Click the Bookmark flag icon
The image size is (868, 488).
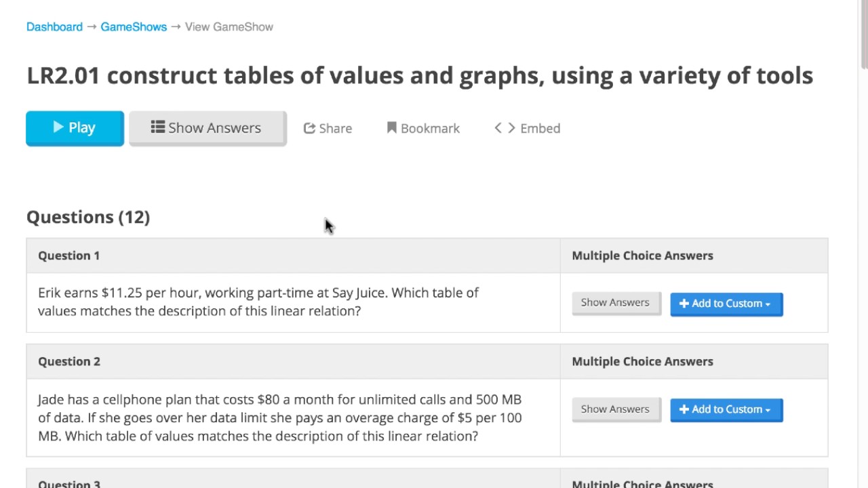(391, 127)
